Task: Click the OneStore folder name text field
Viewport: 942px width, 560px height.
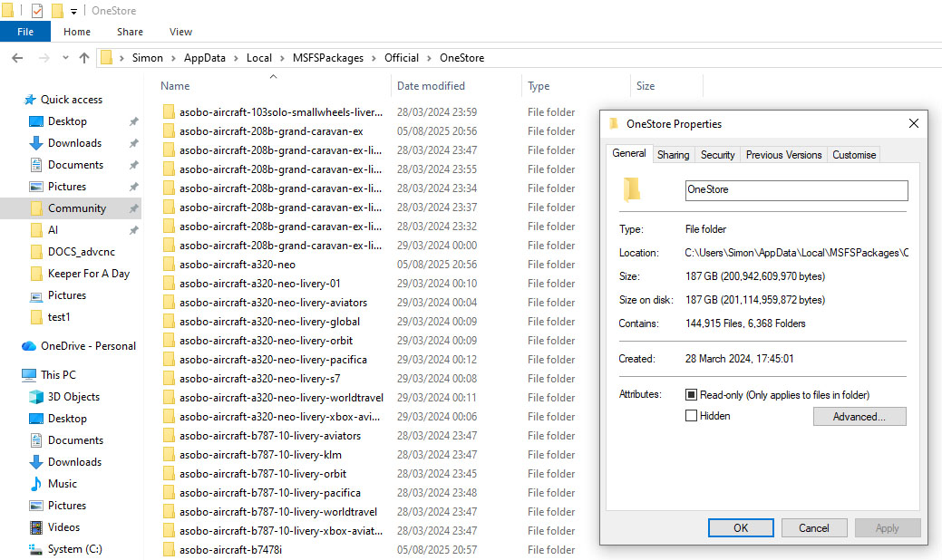Action: coord(796,190)
